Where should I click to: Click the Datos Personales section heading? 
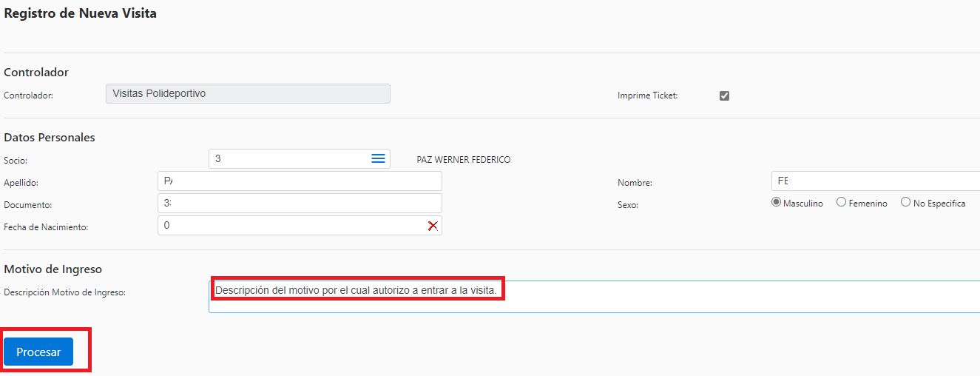pyautogui.click(x=50, y=138)
